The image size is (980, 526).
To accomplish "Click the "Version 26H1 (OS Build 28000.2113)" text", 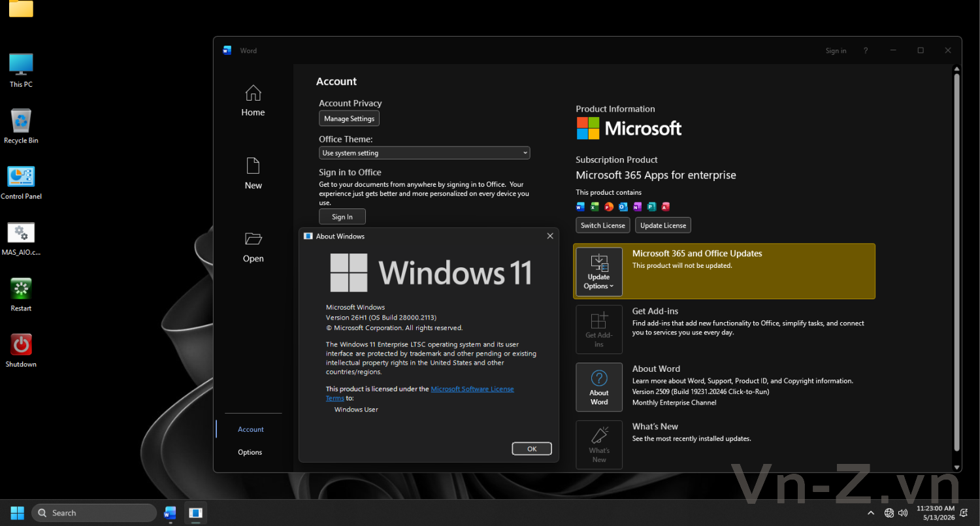I will pos(381,318).
